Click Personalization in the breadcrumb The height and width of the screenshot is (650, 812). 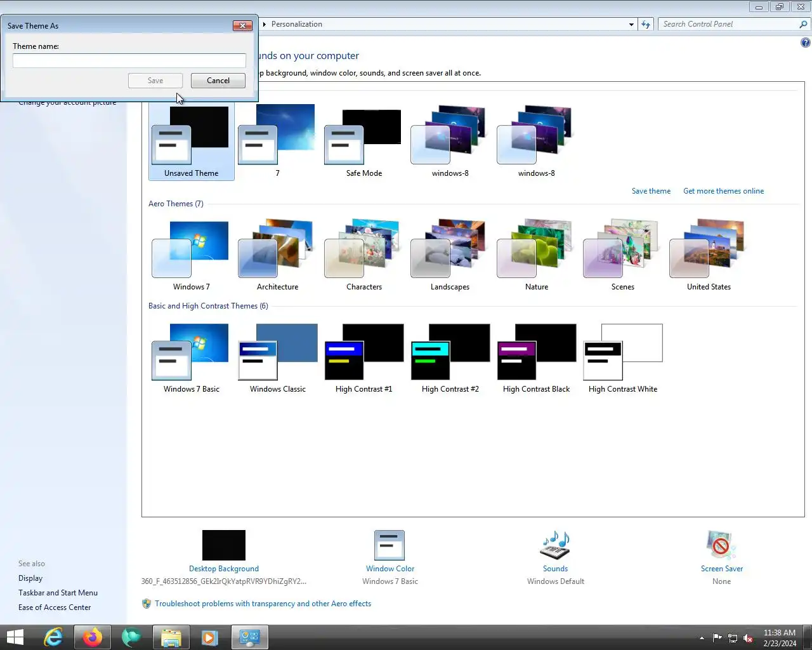coord(297,24)
